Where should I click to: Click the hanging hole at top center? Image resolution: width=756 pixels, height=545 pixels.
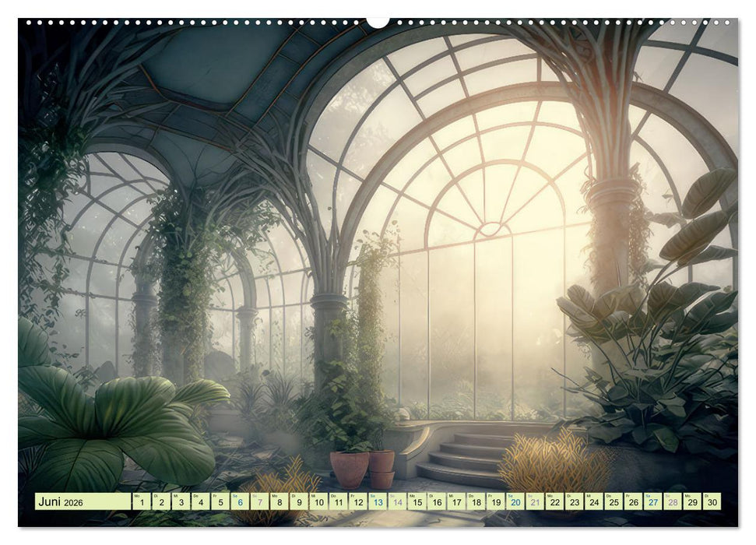pyautogui.click(x=378, y=21)
